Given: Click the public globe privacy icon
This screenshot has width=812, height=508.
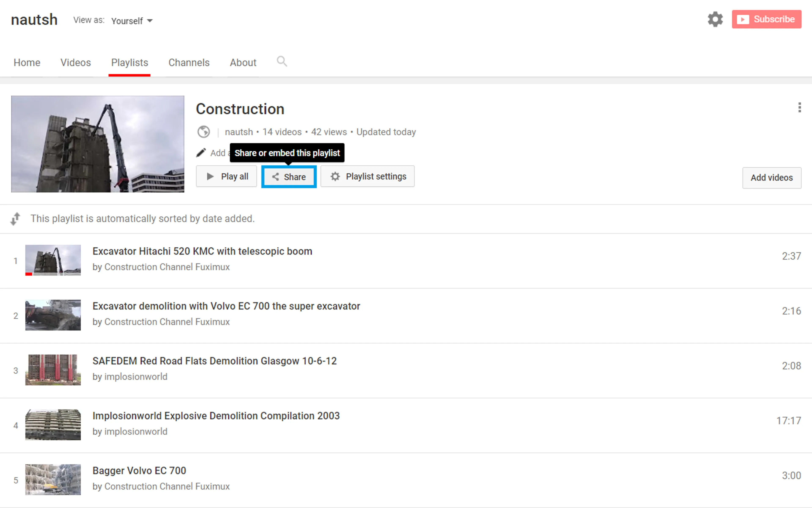Looking at the screenshot, I should [203, 132].
